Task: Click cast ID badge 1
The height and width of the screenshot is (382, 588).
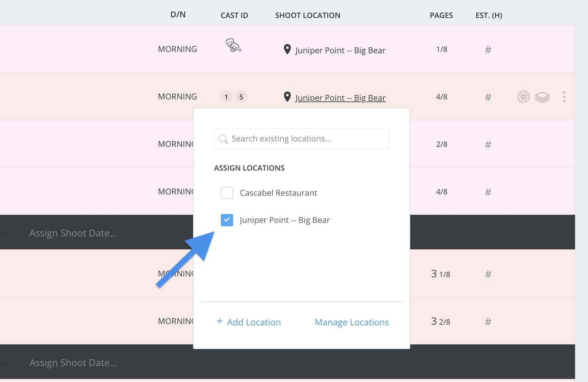Action: (226, 97)
